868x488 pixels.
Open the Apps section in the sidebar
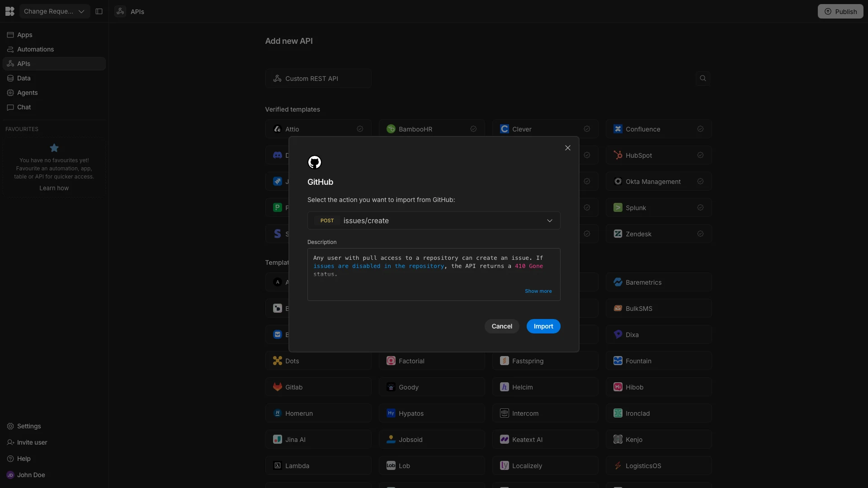pyautogui.click(x=25, y=35)
